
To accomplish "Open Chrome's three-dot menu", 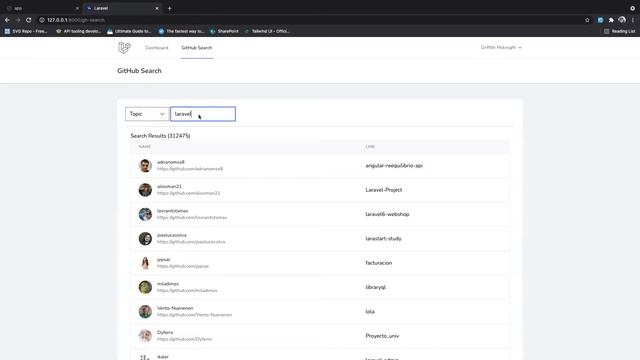I will [633, 20].
